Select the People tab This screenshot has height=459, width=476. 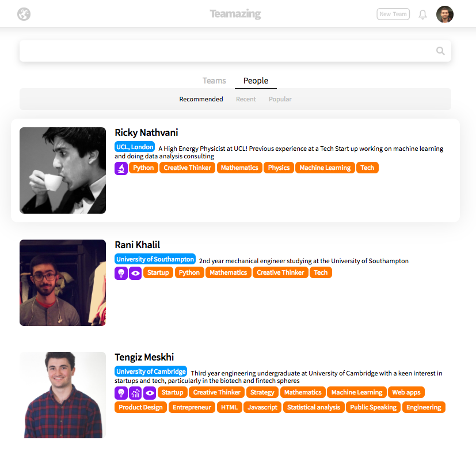point(256,81)
